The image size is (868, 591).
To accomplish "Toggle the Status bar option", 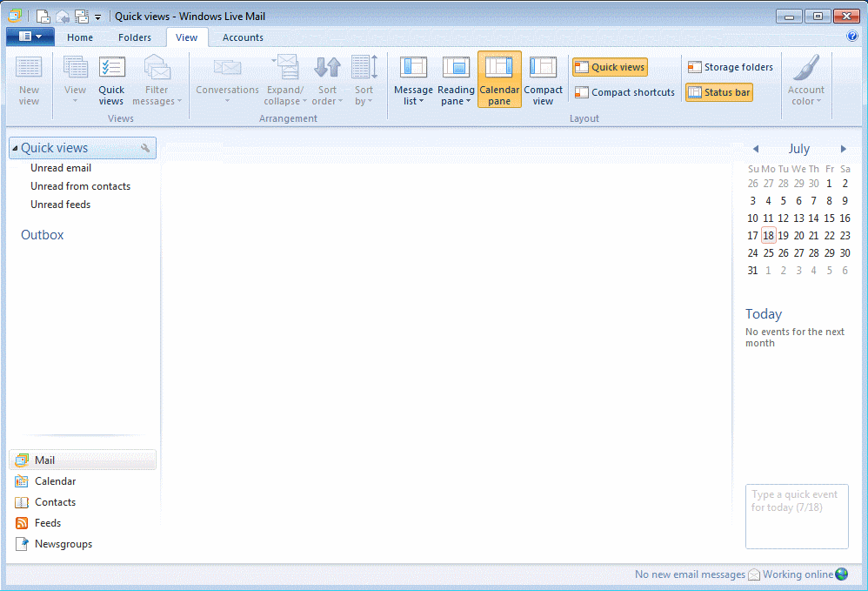I will (x=719, y=92).
